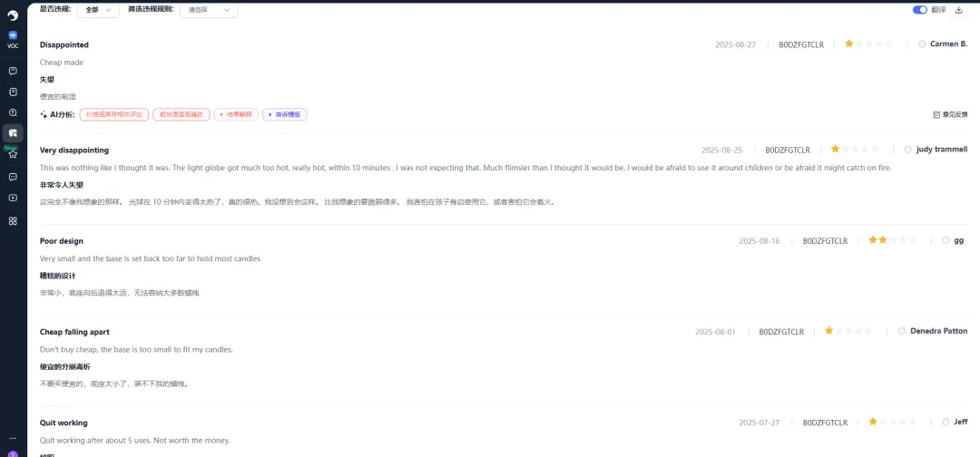
Task: Click reviewer Jeff avatar icon
Action: pos(945,422)
